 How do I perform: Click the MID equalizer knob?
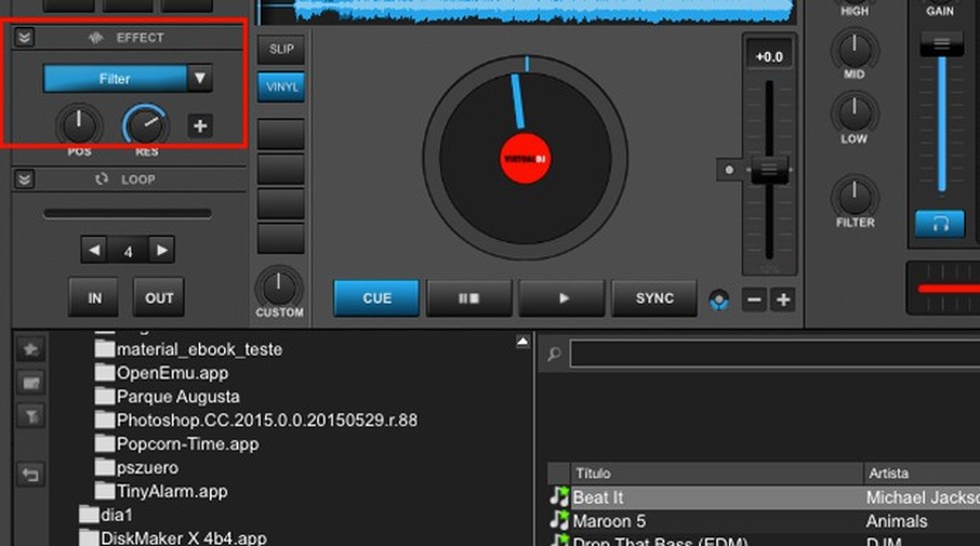(x=855, y=49)
